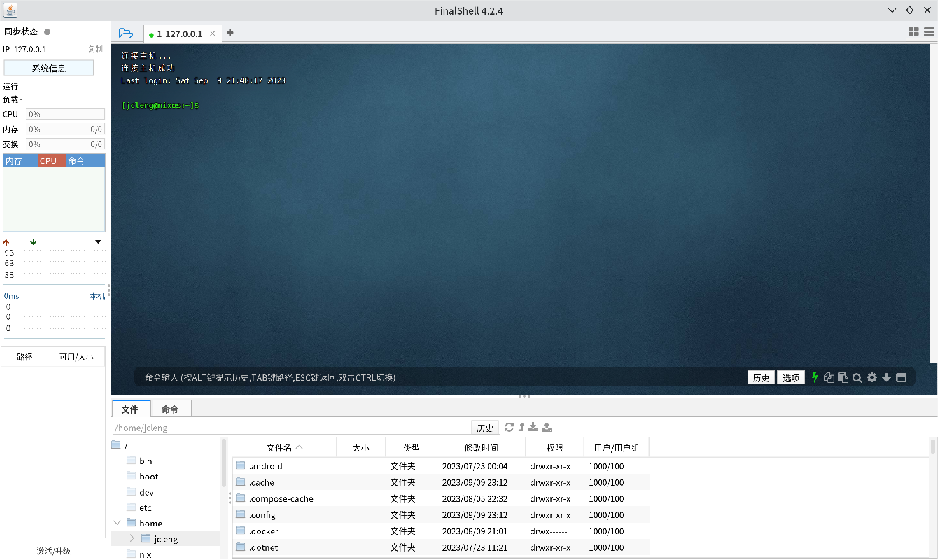This screenshot has height=560, width=938.
Task: Click the paste clipboard icon in terminal bar
Action: pos(843,378)
